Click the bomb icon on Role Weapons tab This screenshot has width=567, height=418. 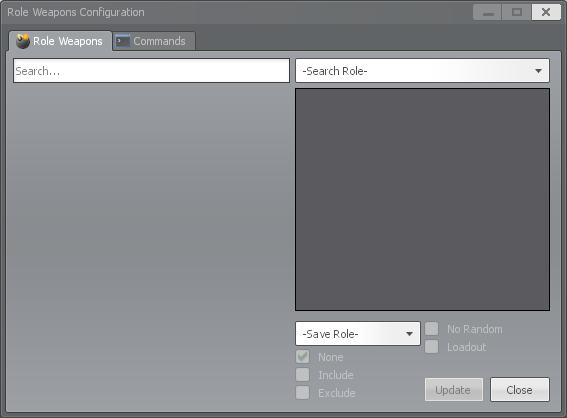[x=23, y=41]
